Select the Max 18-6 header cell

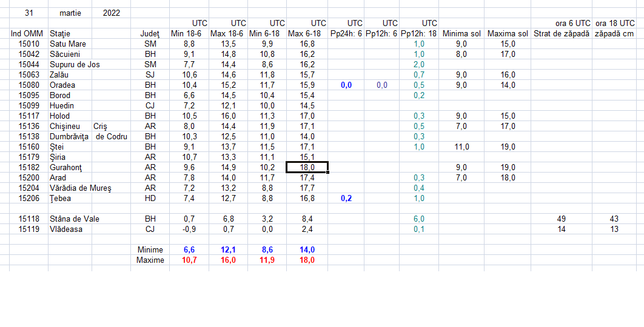(228, 34)
